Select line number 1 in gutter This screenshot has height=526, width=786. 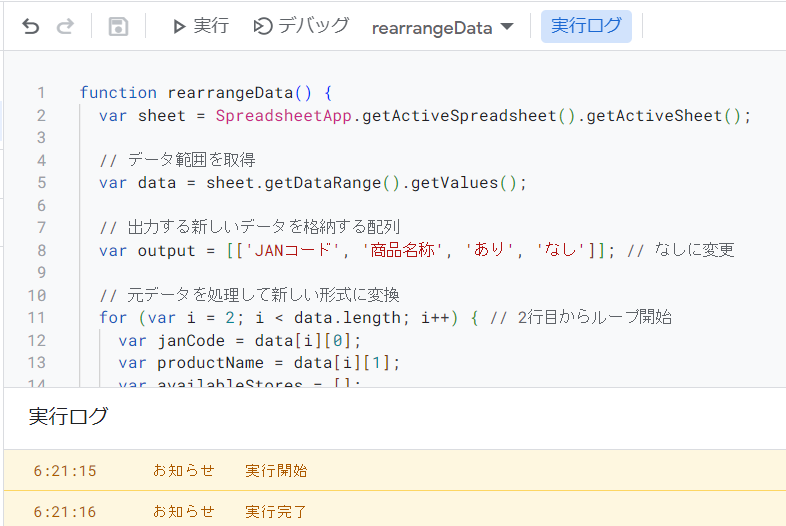pos(41,93)
